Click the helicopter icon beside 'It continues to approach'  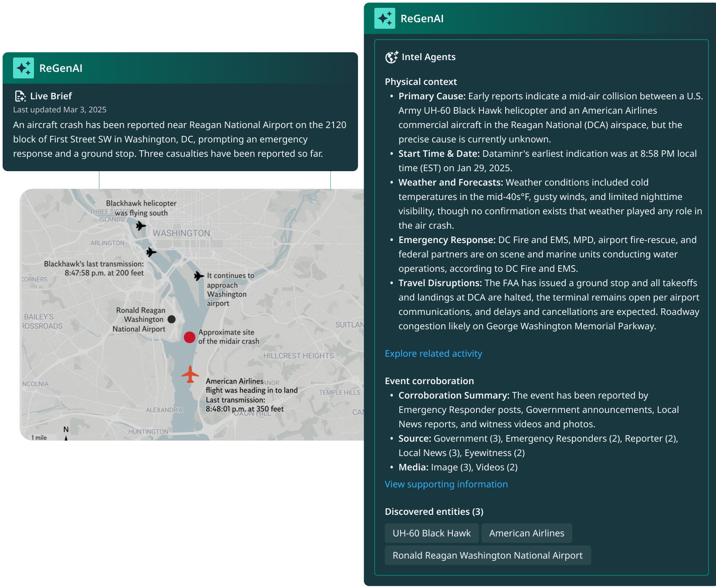point(199,276)
